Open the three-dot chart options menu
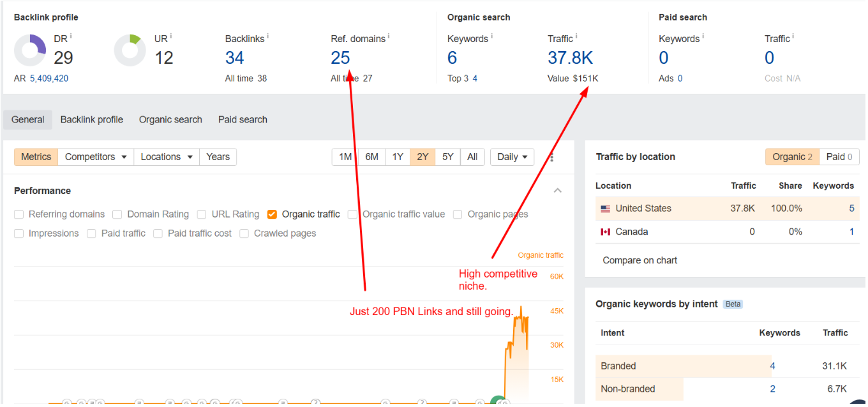 [552, 158]
